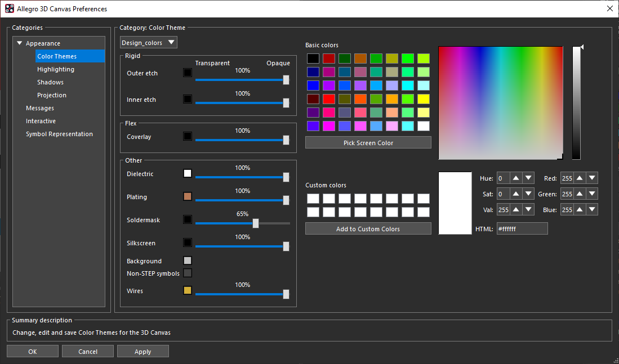The width and height of the screenshot is (619, 364).
Task: Increase Sat with up arrow
Action: pos(516,194)
